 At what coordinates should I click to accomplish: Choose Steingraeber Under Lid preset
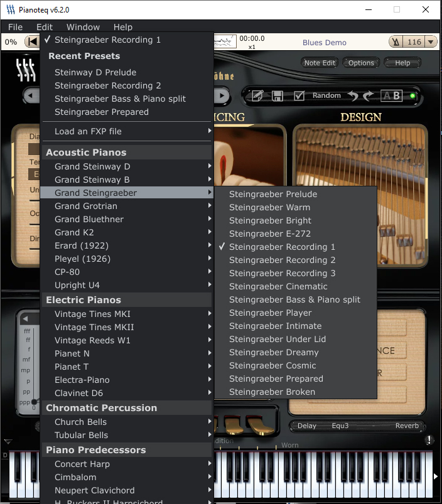(296, 339)
